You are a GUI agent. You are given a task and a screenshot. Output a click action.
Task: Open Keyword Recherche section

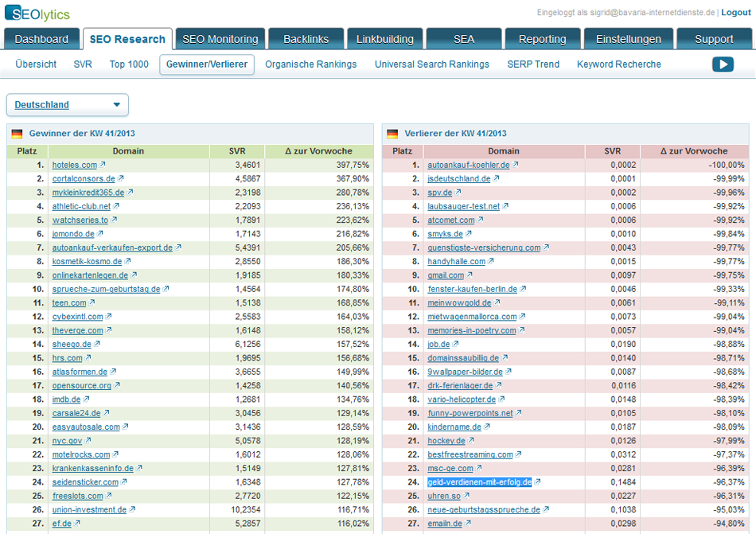pyautogui.click(x=618, y=64)
